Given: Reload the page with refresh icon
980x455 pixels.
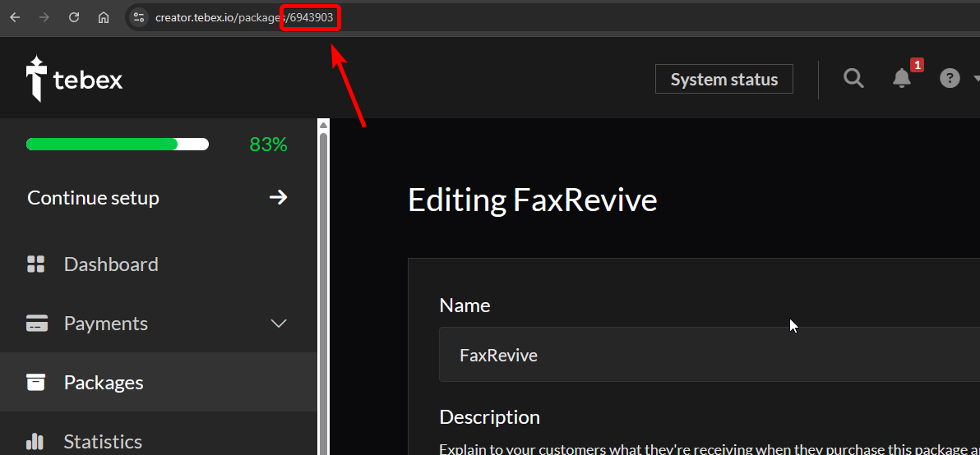Looking at the screenshot, I should coord(74,17).
